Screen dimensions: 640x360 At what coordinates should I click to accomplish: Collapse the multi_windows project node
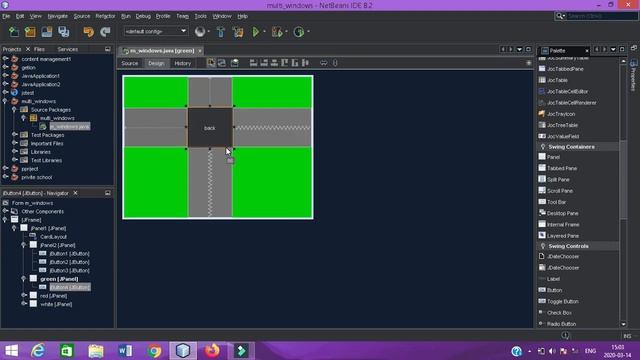point(5,101)
